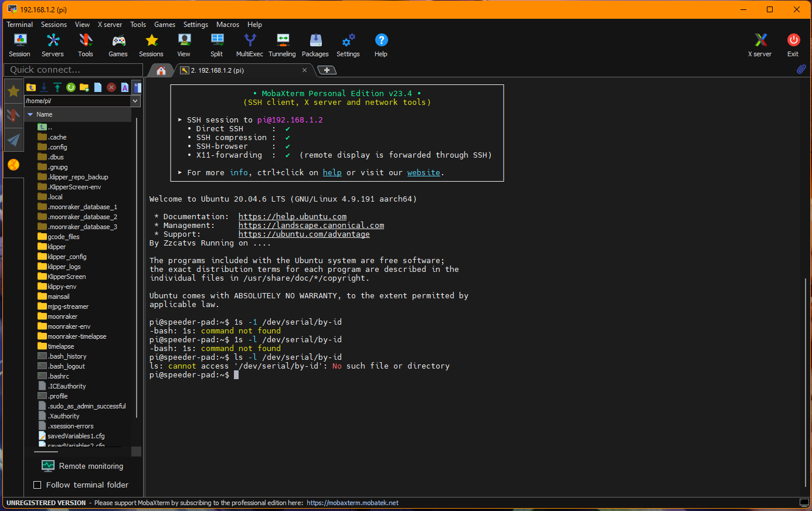The height and width of the screenshot is (511, 812).
Task: Open the Help question-mark toolbar icon
Action: coord(381,45)
